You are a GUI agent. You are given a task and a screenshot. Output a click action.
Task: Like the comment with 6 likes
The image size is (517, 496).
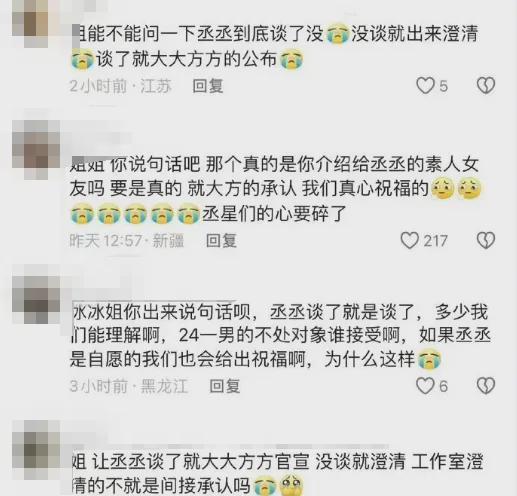click(x=426, y=386)
